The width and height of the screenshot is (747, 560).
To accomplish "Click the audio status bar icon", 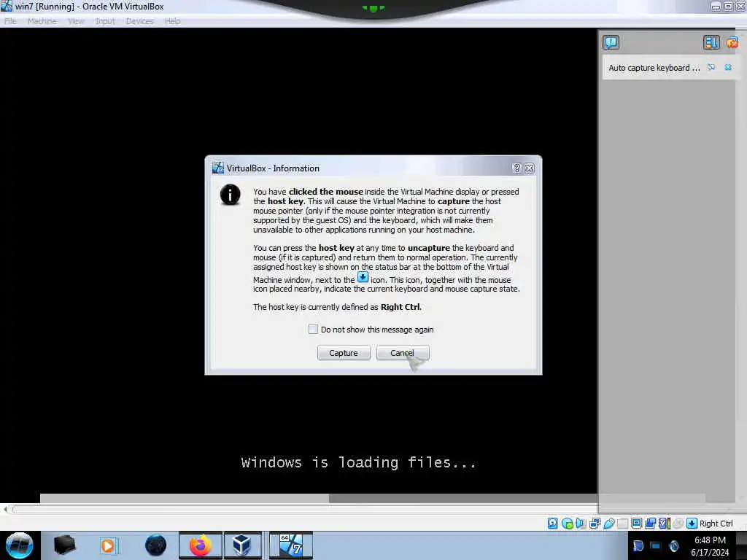I will 580,524.
